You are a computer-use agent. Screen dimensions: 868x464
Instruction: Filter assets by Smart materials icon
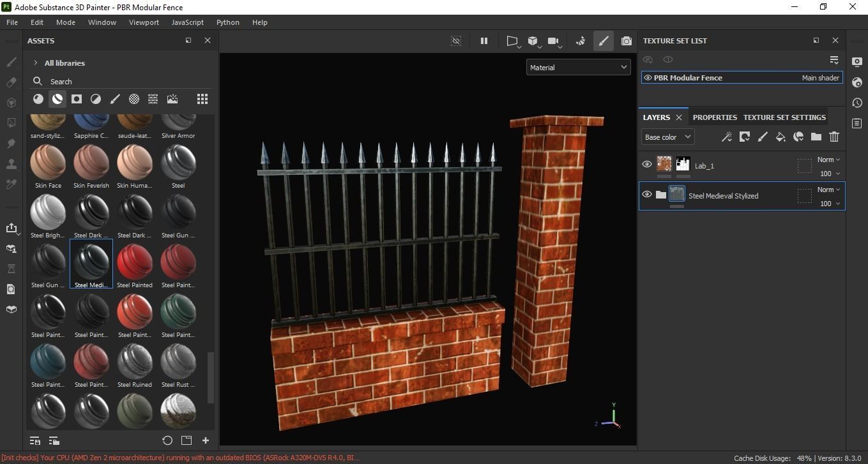click(57, 99)
